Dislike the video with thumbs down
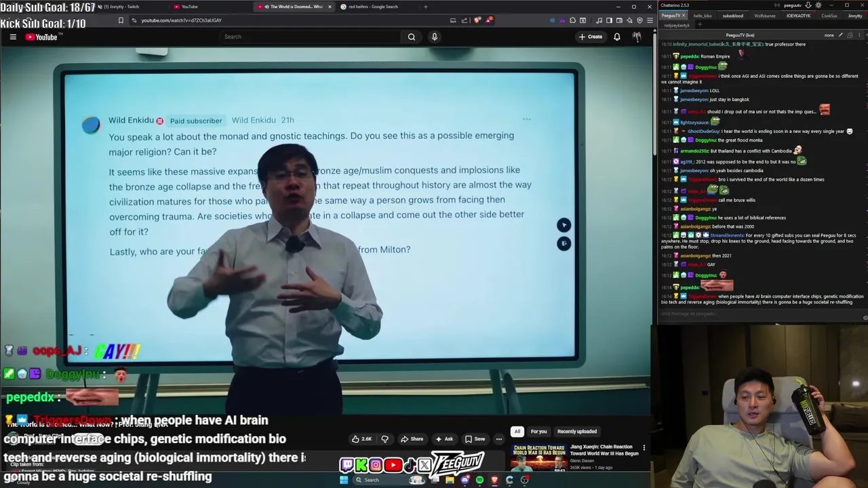Viewport: 868px width, 488px height. 384,439
